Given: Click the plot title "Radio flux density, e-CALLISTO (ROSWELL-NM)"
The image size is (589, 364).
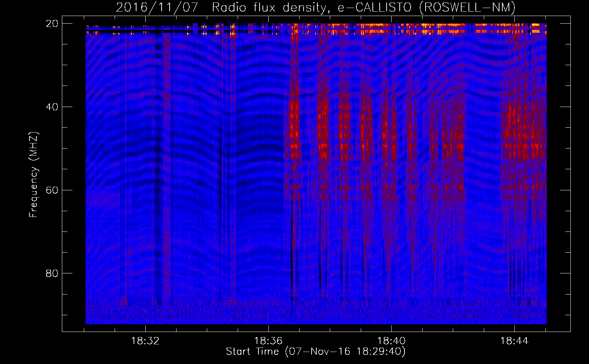Looking at the screenshot, I should tap(364, 7).
